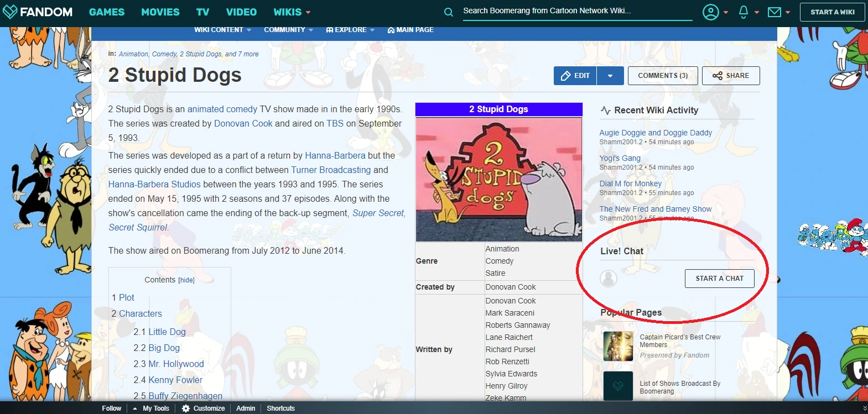Viewport: 868px width, 414px height.
Task: Open the Turner Broadcasting link
Action: 331,170
